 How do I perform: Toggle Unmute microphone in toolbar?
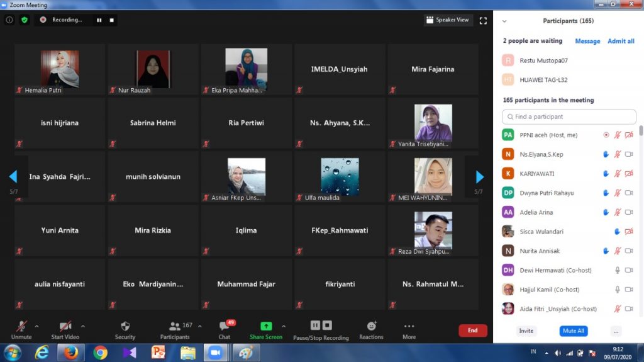[x=21, y=326]
